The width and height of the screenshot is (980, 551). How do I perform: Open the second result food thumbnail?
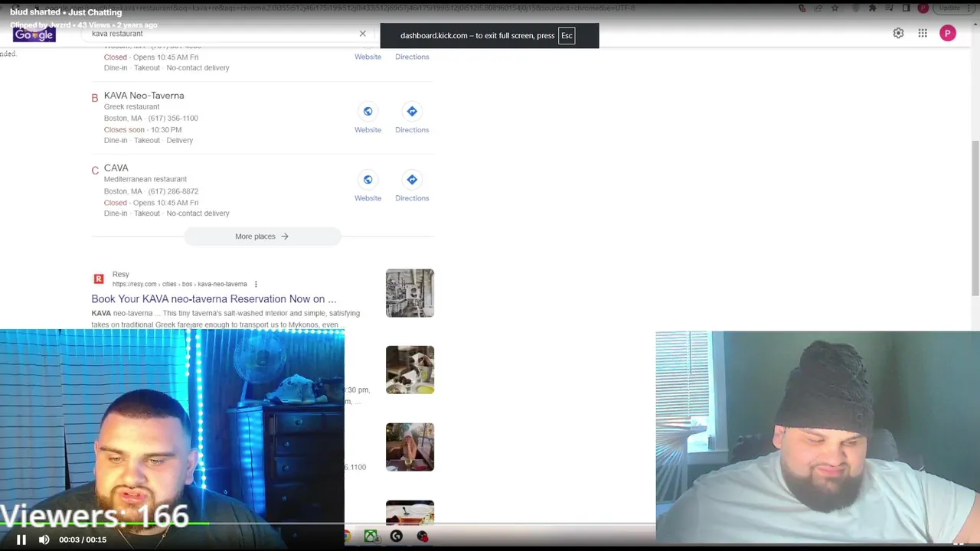click(x=410, y=370)
